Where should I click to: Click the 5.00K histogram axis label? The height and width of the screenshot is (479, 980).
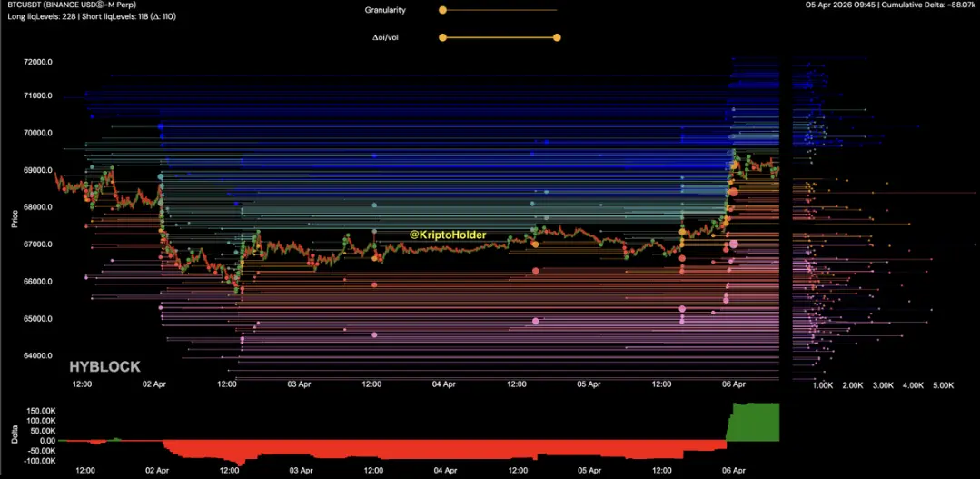click(x=943, y=385)
